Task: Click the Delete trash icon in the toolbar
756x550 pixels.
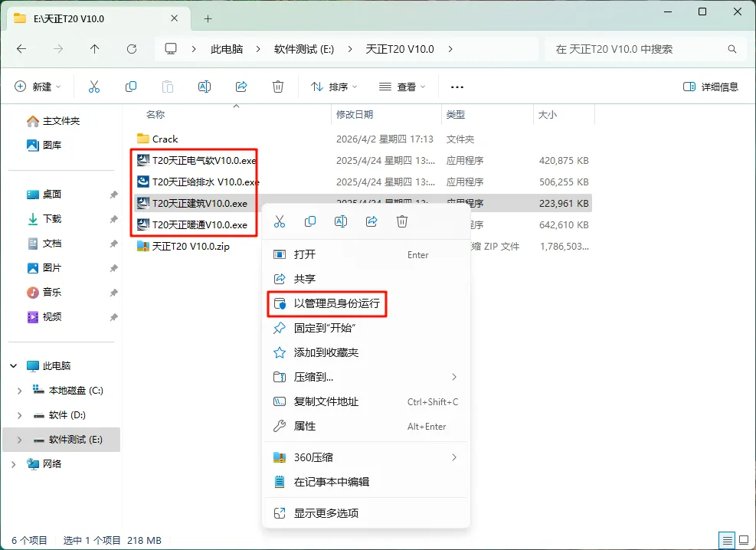Action: [278, 87]
